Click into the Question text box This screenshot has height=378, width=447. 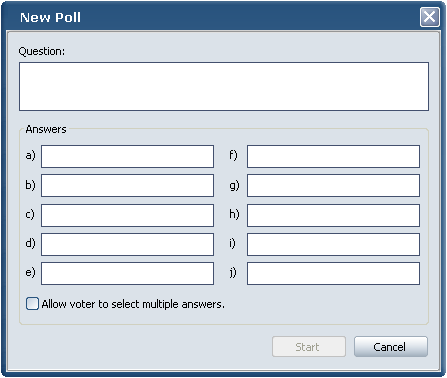pos(224,86)
